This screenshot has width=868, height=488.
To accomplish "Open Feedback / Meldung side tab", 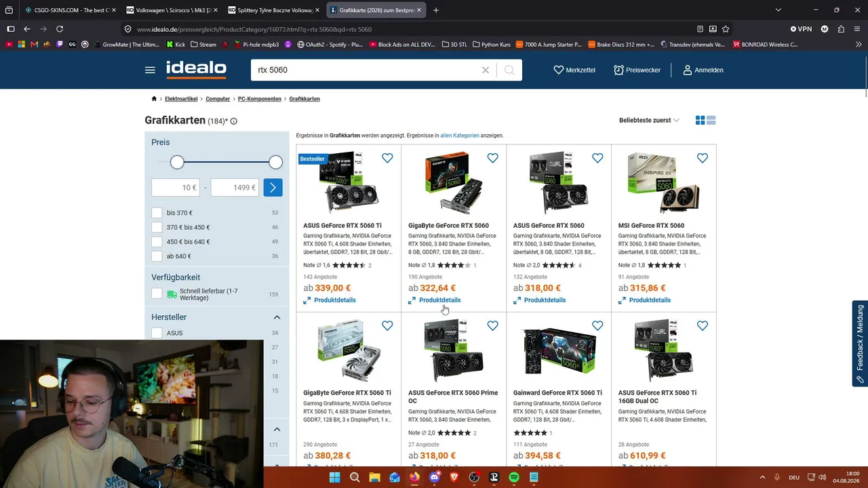I will pyautogui.click(x=860, y=344).
